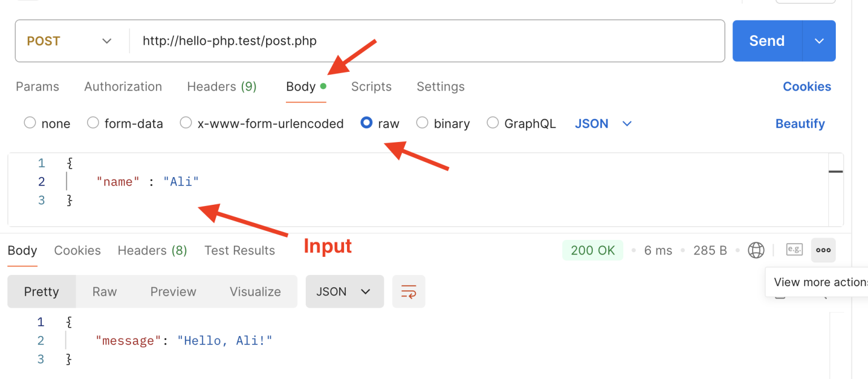Viewport: 868px width, 379px height.
Task: Open the POST method dropdown
Action: (70, 41)
